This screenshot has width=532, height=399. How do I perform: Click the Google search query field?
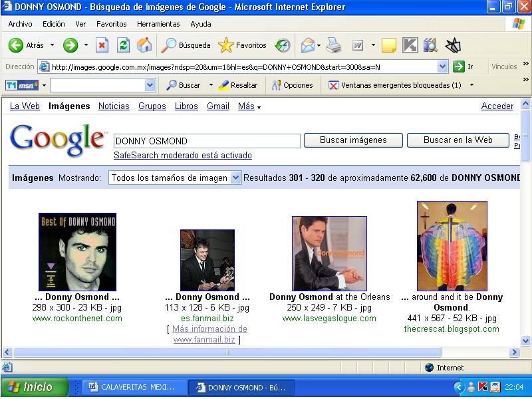(207, 141)
